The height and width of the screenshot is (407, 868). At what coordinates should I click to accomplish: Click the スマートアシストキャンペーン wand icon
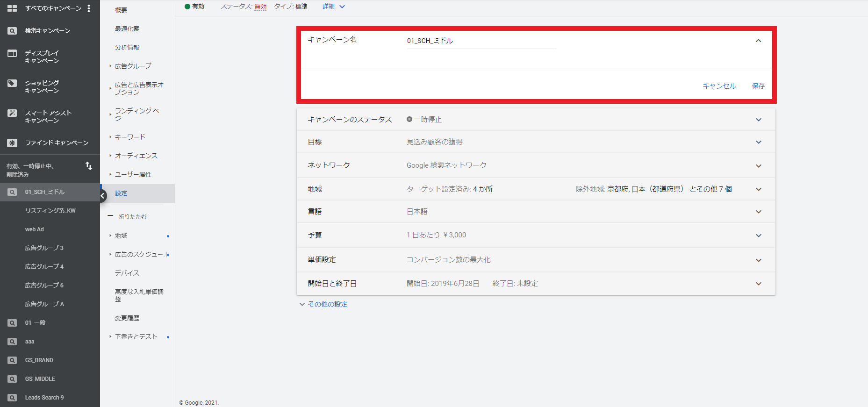click(x=12, y=113)
